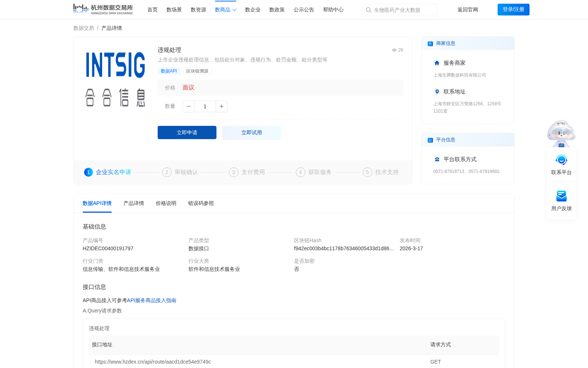Screen dimensions: 588x368
Task: Click the phone numbers 0571-87918713、0571-87918692
Action: [x=466, y=171]
